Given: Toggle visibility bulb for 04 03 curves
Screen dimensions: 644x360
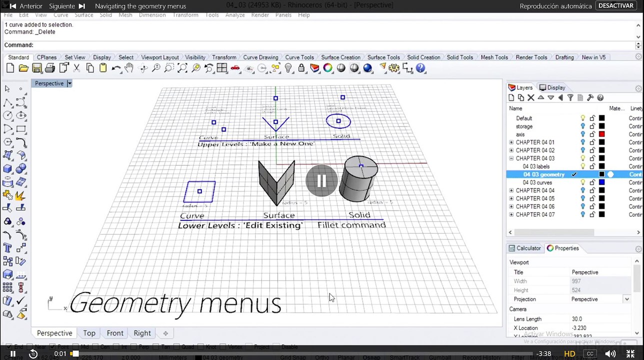Looking at the screenshot, I should [583, 182].
